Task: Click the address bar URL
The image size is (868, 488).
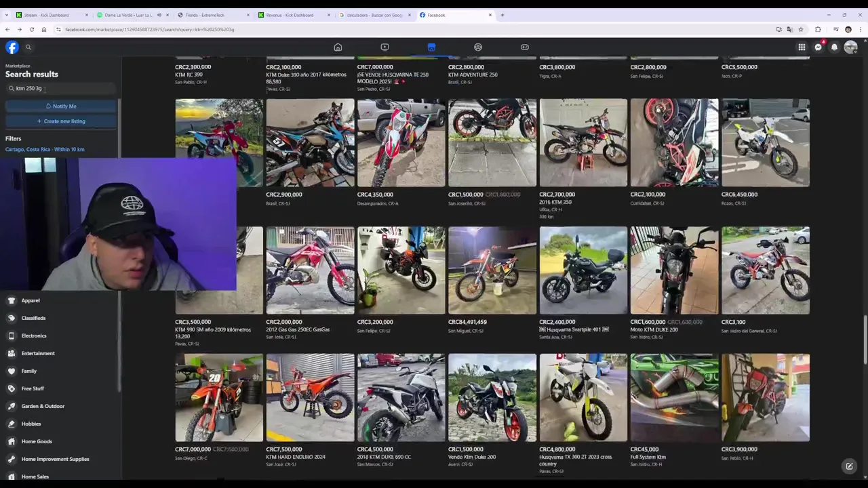Action: (x=149, y=29)
